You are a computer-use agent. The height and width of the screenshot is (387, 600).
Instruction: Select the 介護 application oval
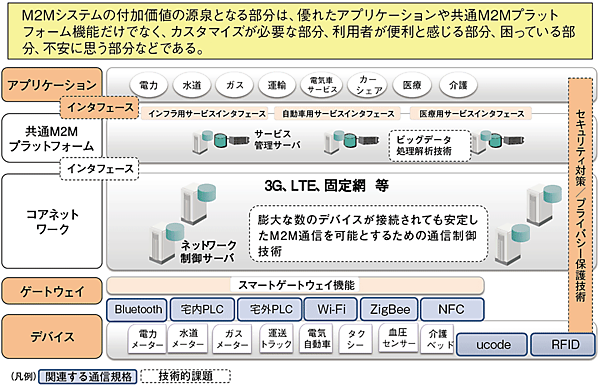coord(458,85)
